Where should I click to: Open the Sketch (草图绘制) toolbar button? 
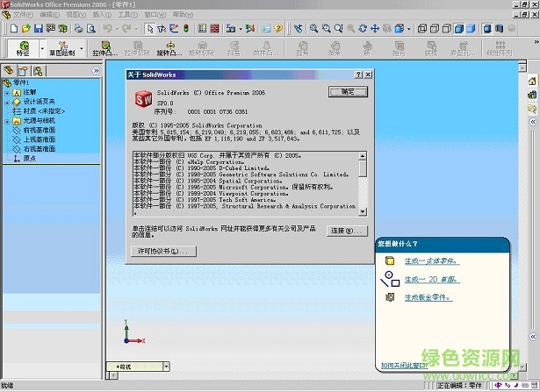coord(62,48)
